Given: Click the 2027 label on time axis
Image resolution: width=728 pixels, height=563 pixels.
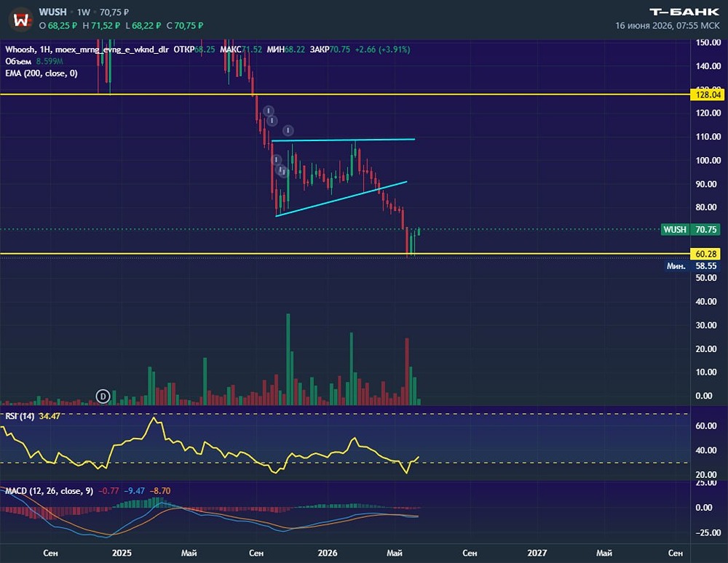Looking at the screenshot, I should coord(537,553).
